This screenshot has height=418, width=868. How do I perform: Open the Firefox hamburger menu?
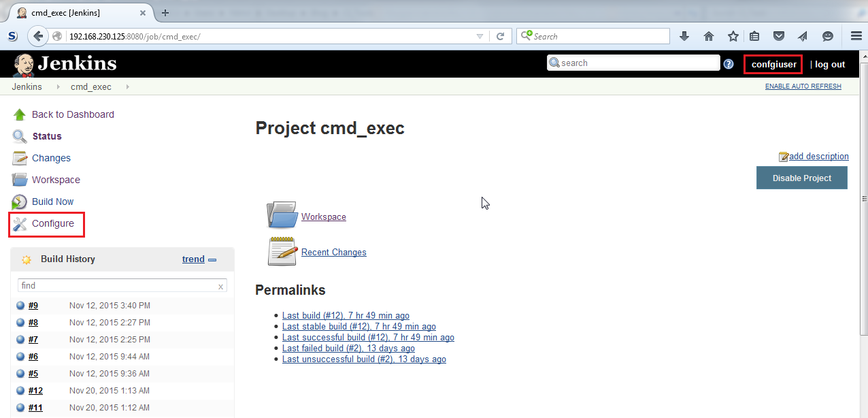point(856,35)
